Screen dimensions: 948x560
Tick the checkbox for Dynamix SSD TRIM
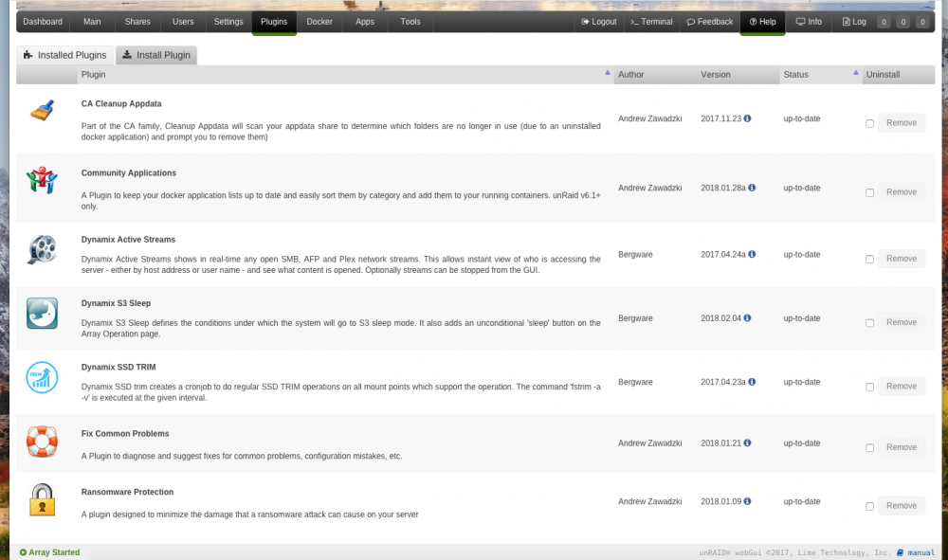(869, 387)
